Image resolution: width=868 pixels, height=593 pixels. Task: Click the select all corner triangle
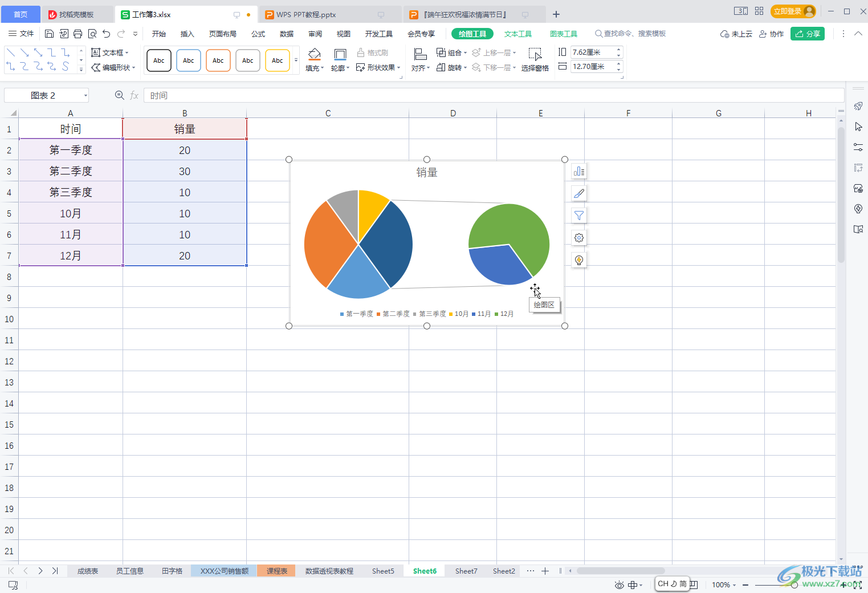click(x=13, y=113)
